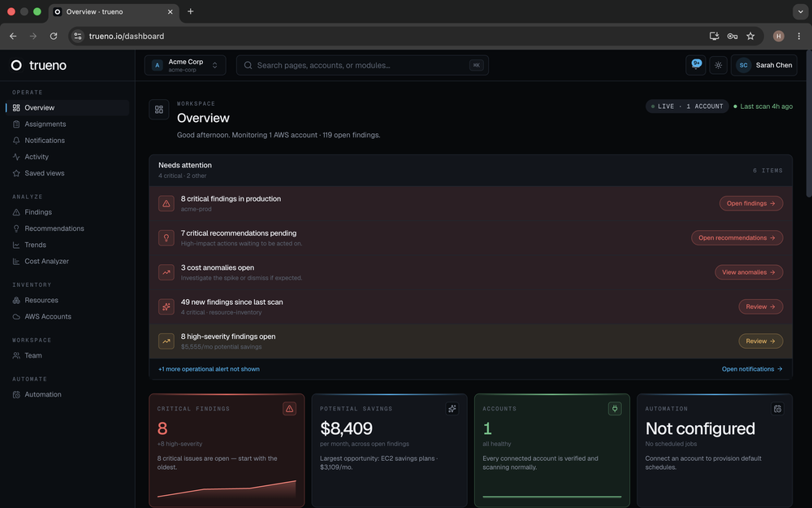Click the Open findings button

click(751, 203)
